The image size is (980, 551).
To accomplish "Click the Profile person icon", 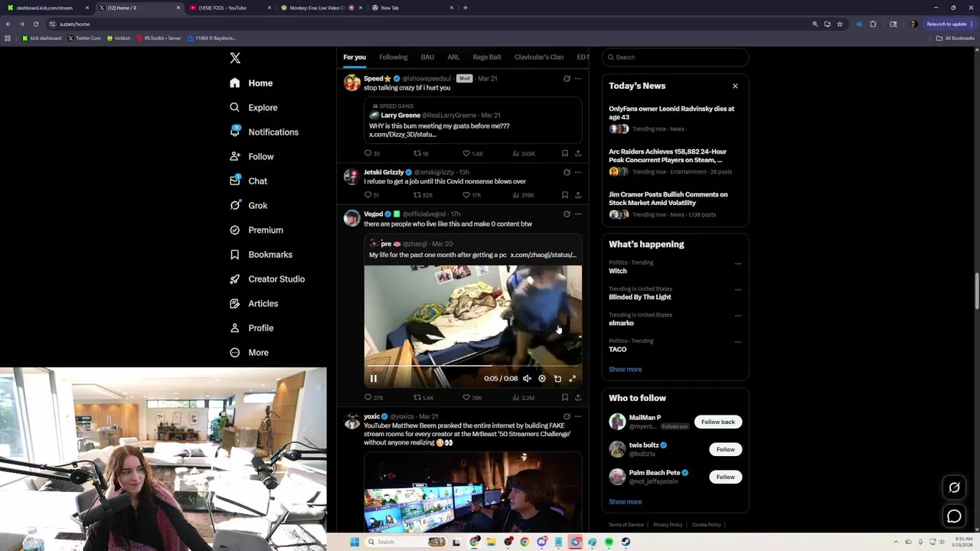I will [x=235, y=328].
